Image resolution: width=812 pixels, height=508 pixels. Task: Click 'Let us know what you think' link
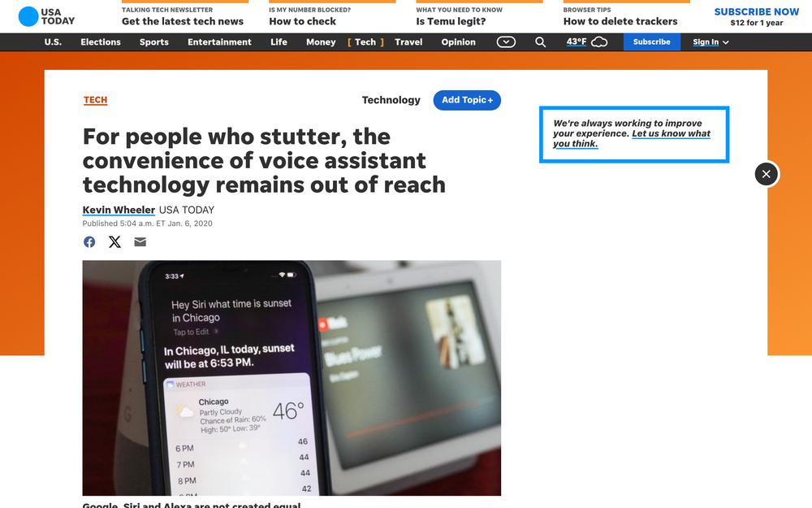point(632,138)
